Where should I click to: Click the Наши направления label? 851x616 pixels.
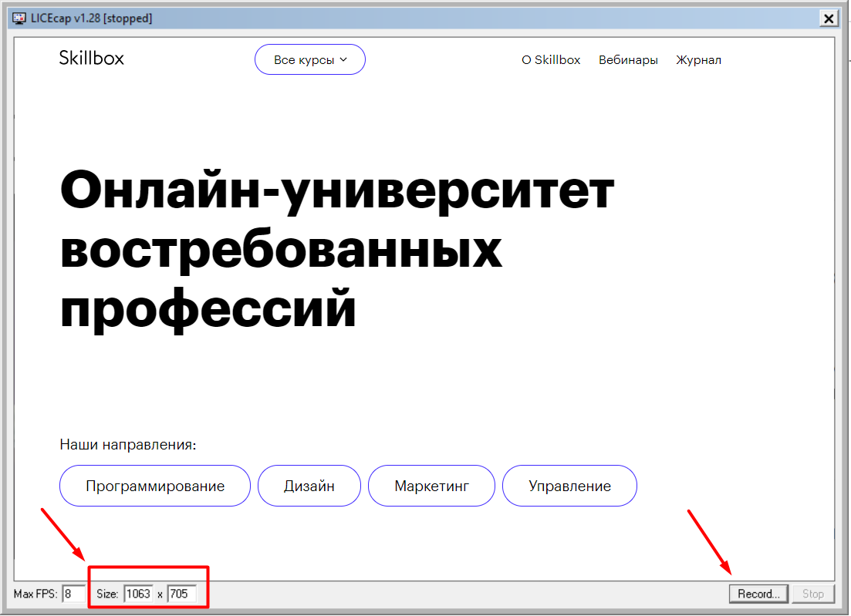tap(128, 445)
